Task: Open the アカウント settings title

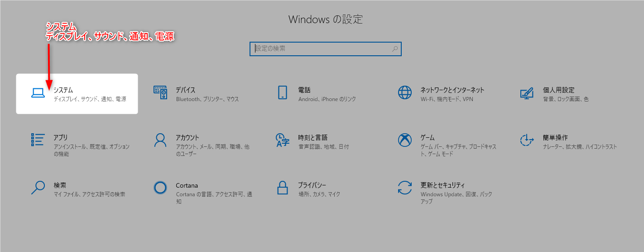Action: 187,138
